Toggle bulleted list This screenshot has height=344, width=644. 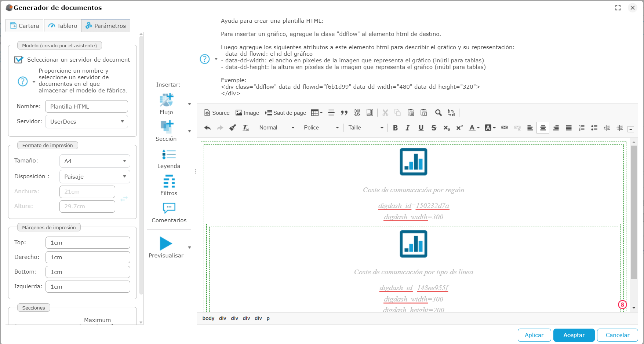[594, 128]
